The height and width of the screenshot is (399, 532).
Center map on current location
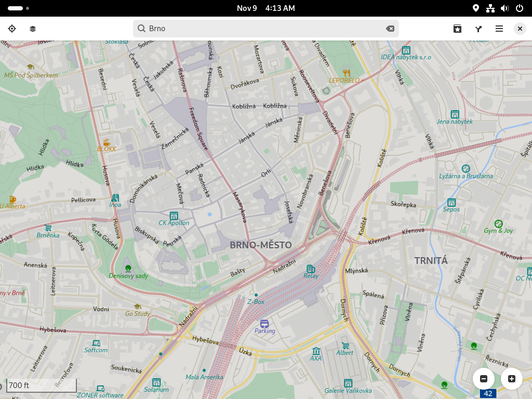point(12,29)
